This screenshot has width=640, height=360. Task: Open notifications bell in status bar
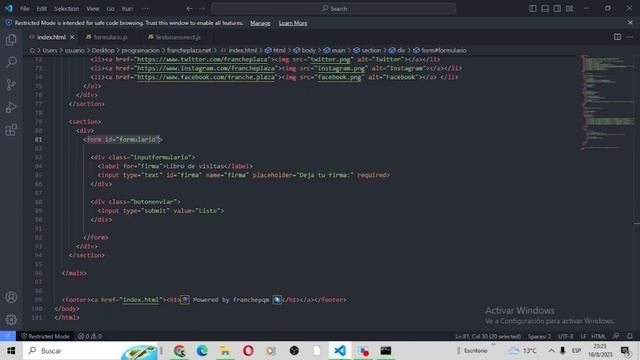click(x=630, y=336)
